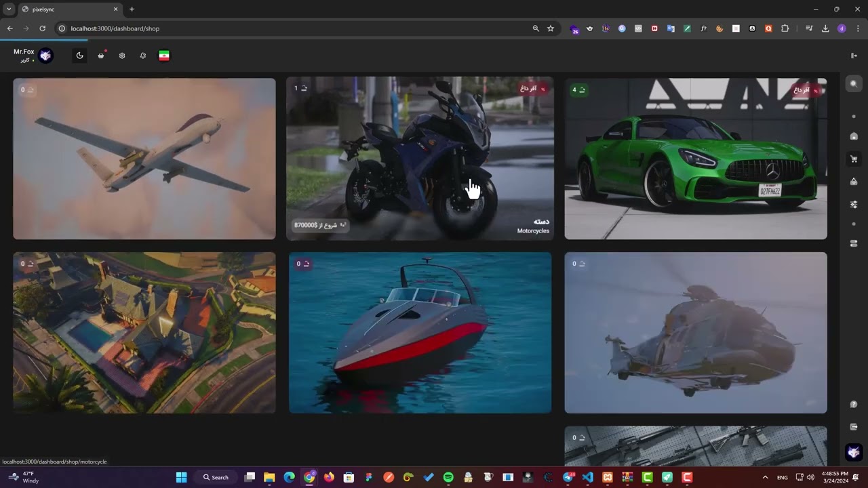Image resolution: width=868 pixels, height=488 pixels.
Task: Open the green Mercedes car category card
Action: tap(696, 159)
